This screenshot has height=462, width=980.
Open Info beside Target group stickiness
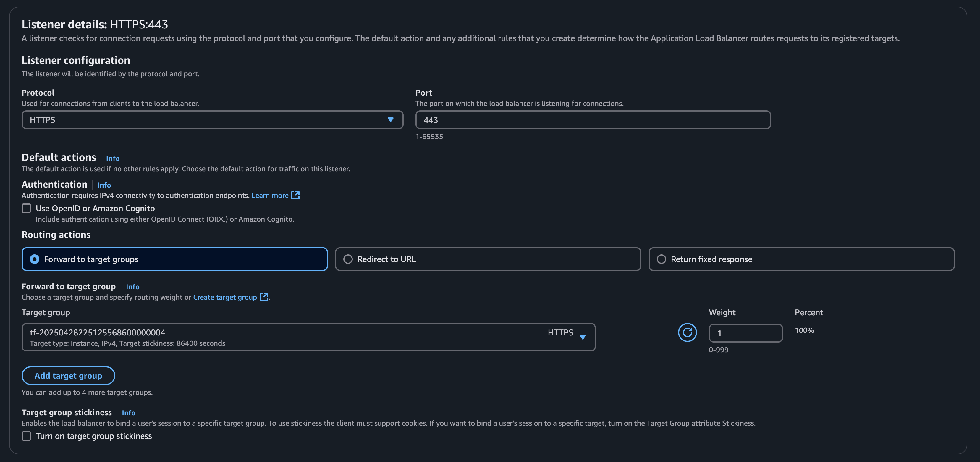[x=128, y=413]
